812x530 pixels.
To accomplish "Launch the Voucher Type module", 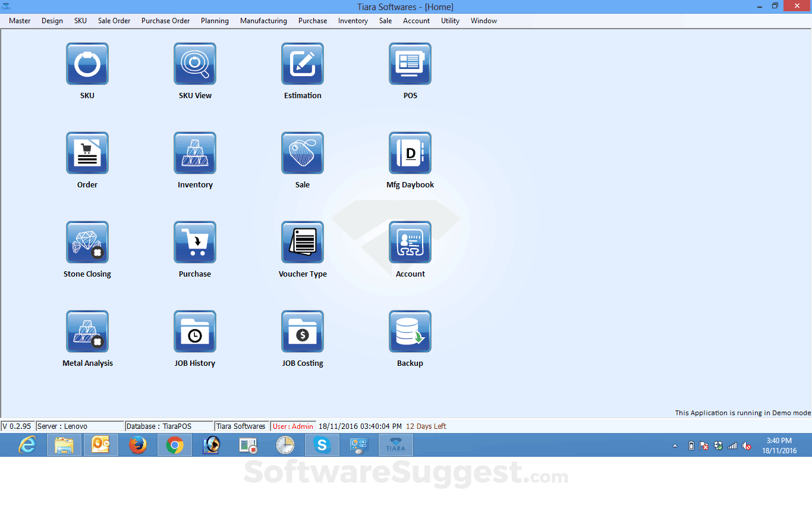I will [x=303, y=242].
